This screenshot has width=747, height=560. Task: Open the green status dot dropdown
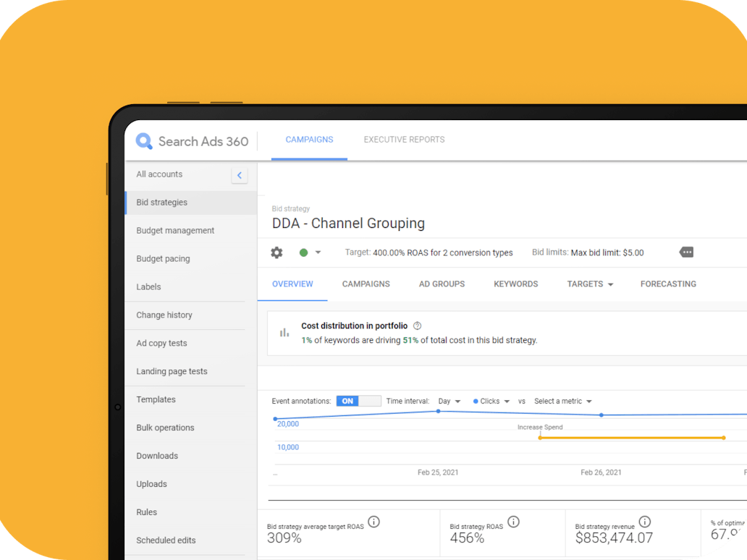tap(310, 253)
